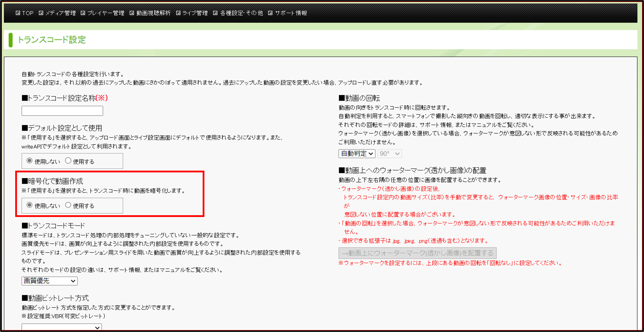This screenshot has width=644, height=332.
Task: Click the arrow icon beside メディア管理
Action: [x=41, y=13]
